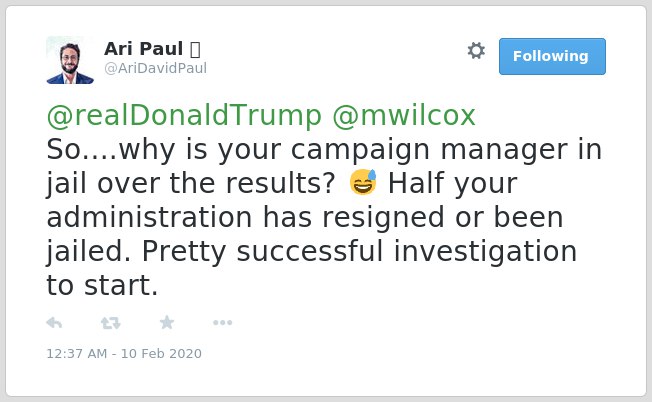Click the closing words "to start."

[102, 286]
